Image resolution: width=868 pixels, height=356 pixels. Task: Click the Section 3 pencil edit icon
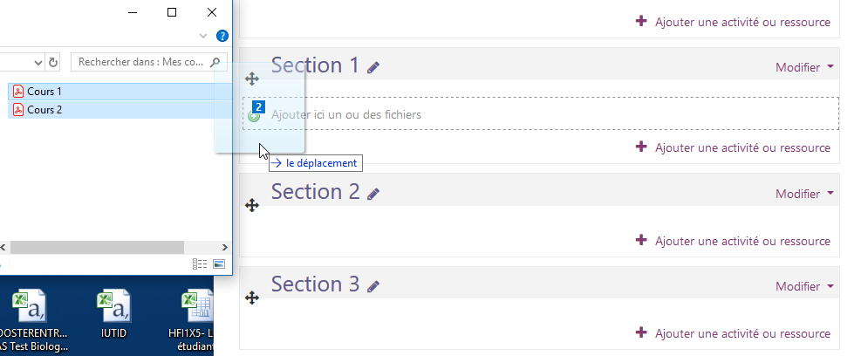point(373,286)
